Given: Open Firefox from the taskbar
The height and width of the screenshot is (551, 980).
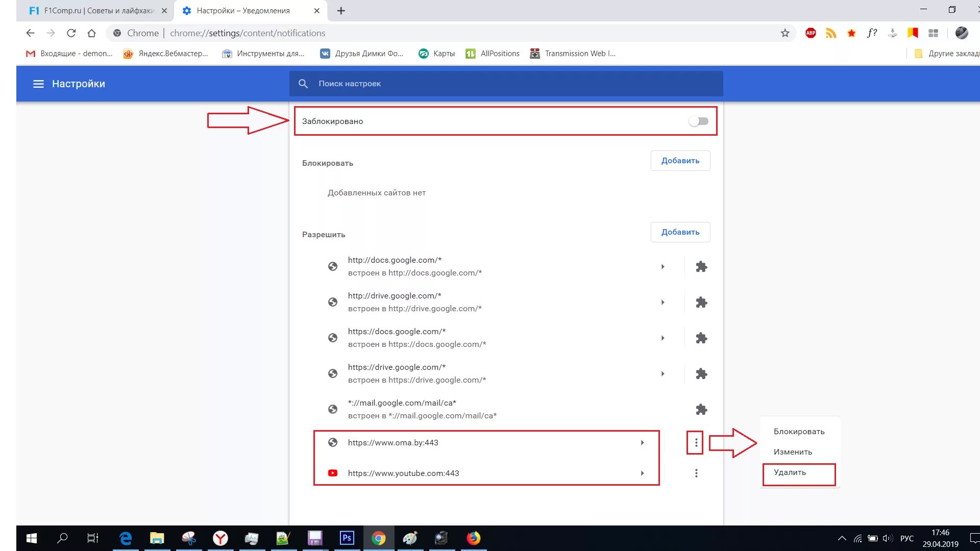Looking at the screenshot, I should (x=473, y=538).
